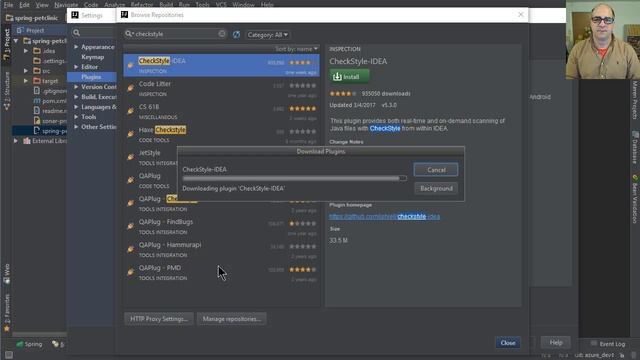The height and width of the screenshot is (360, 640).
Task: Expand the Appearance settings section
Action: [76, 47]
